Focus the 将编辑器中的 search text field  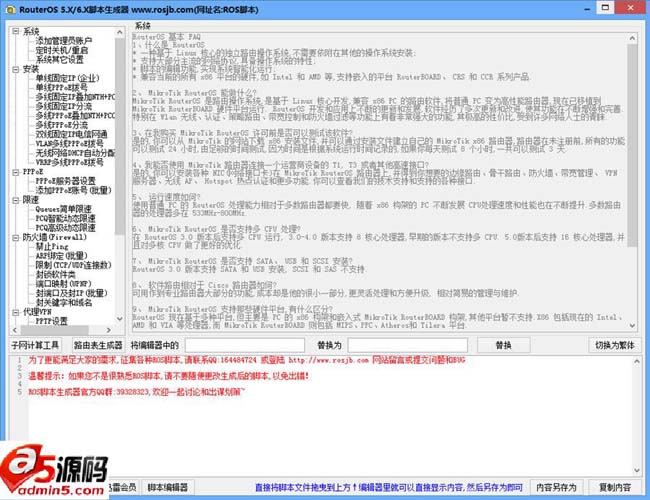click(x=245, y=345)
